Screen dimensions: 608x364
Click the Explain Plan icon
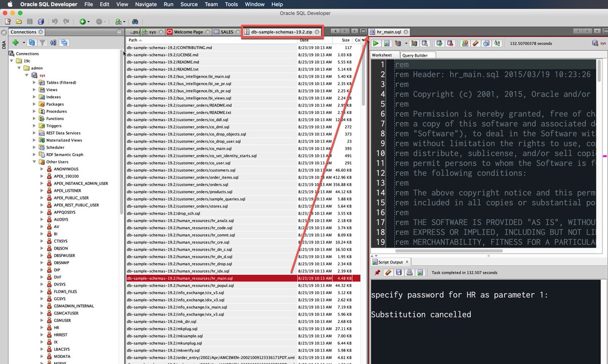[398, 44]
